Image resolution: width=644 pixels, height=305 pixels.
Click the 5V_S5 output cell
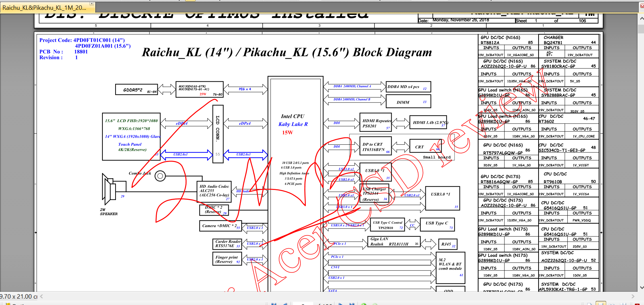tap(575, 81)
